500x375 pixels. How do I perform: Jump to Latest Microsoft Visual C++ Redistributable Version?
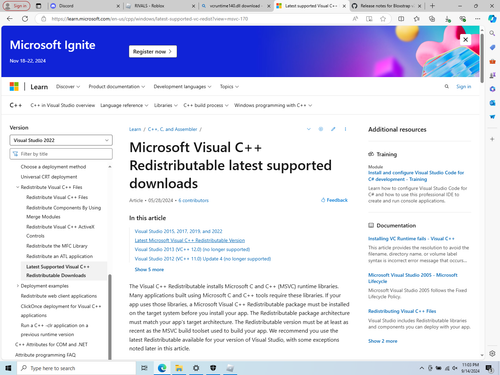[x=190, y=240]
